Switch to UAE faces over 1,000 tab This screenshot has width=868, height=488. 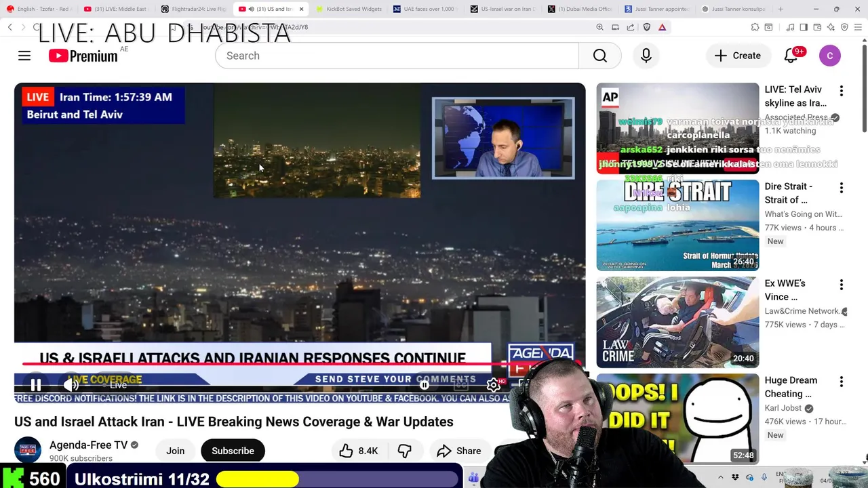(x=425, y=9)
